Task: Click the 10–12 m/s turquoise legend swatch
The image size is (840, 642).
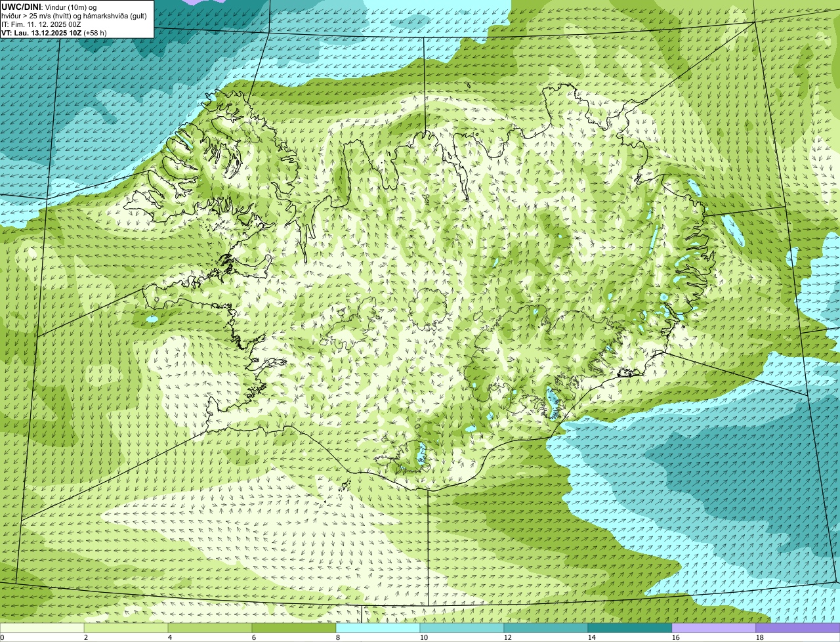Action: (x=462, y=628)
